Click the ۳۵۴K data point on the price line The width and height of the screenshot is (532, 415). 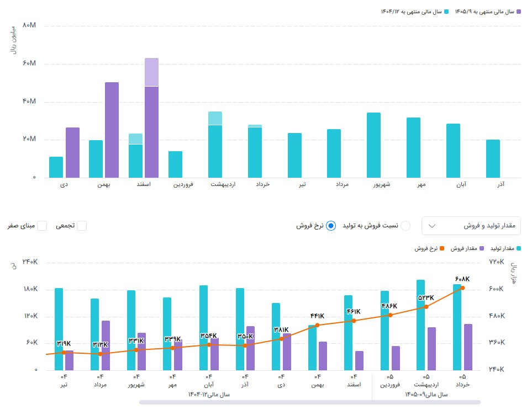click(209, 345)
